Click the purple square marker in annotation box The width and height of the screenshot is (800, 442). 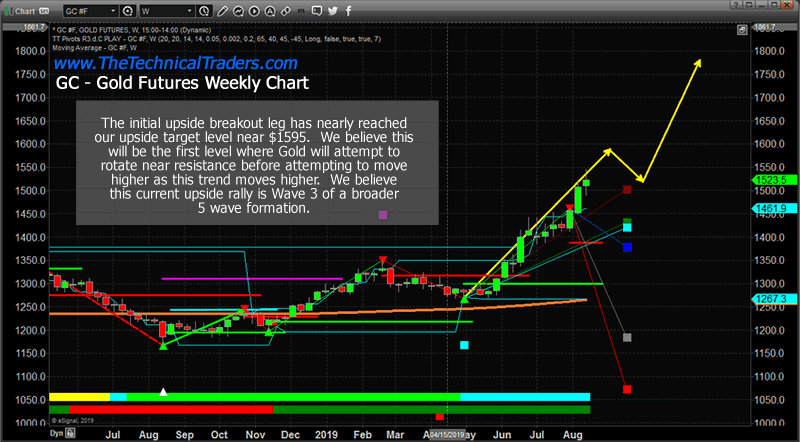coord(383,215)
